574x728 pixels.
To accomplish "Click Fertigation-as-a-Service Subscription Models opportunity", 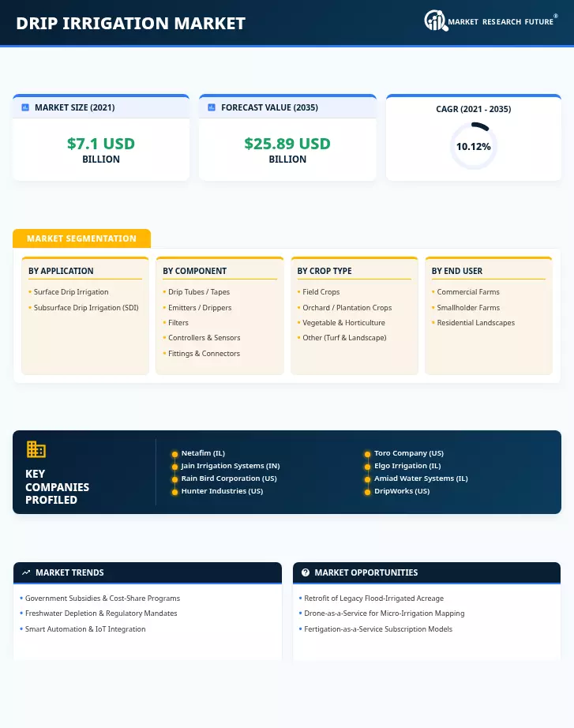I will point(378,629).
